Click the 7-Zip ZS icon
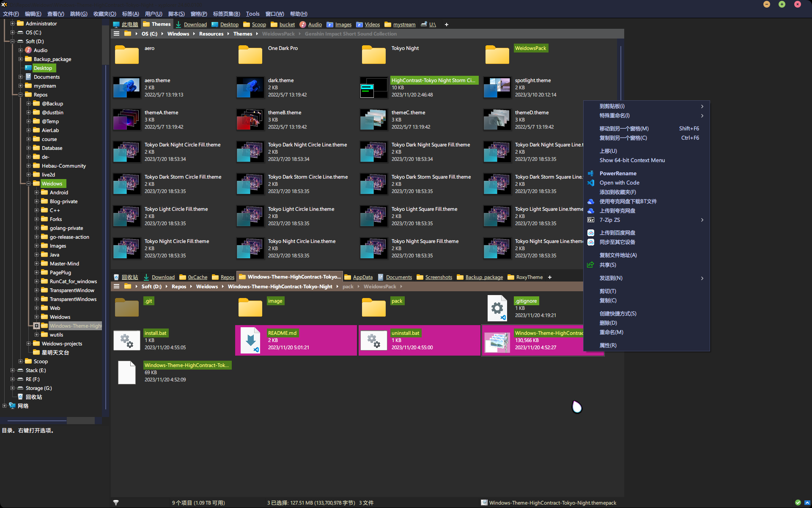Viewport: 812px width, 508px height. tap(591, 220)
